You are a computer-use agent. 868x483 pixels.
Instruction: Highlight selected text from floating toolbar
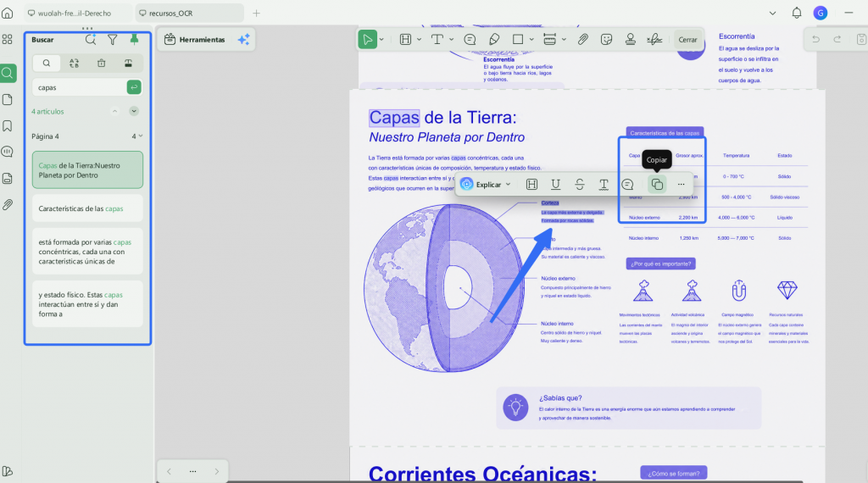pos(532,184)
